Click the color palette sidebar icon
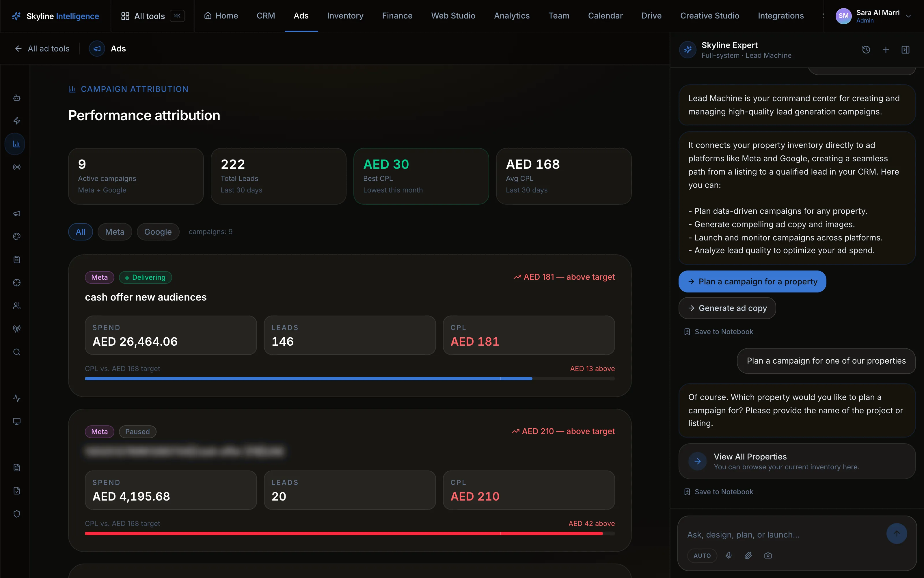This screenshot has height=578, width=924. [x=16, y=236]
